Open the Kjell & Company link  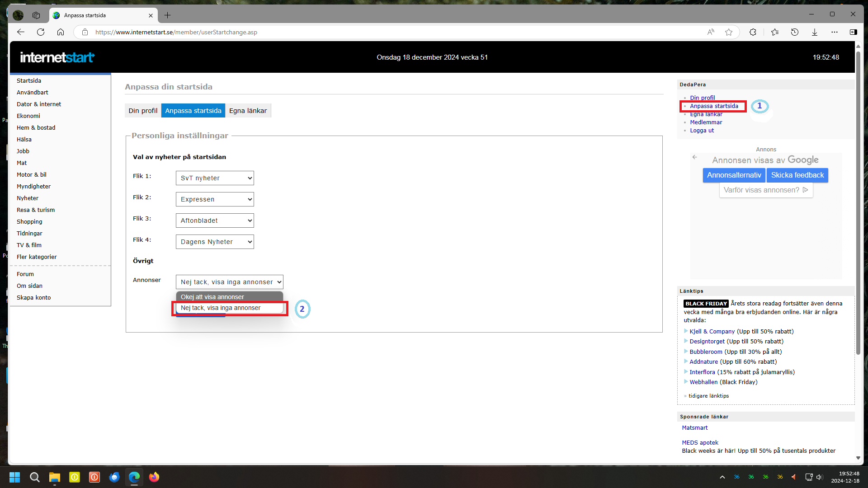click(712, 332)
